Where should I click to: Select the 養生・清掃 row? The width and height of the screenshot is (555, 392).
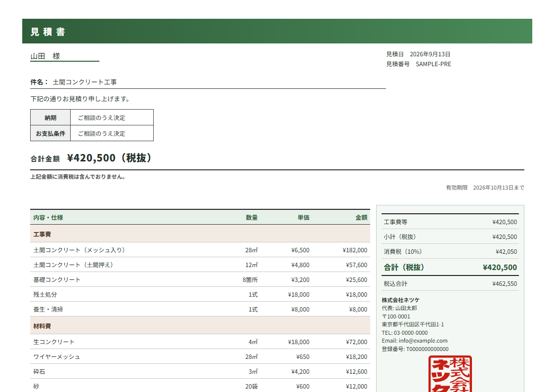click(200, 309)
